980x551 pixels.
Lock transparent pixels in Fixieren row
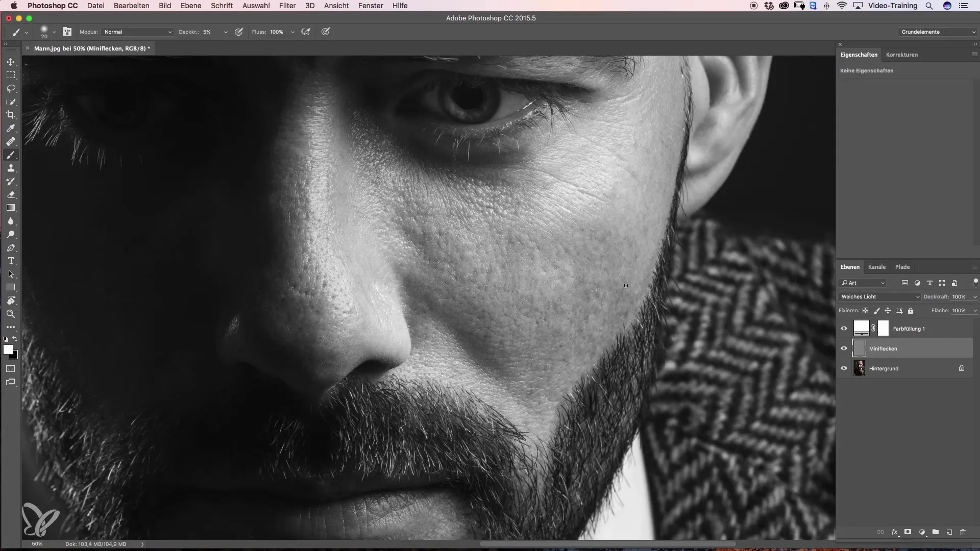pos(865,310)
